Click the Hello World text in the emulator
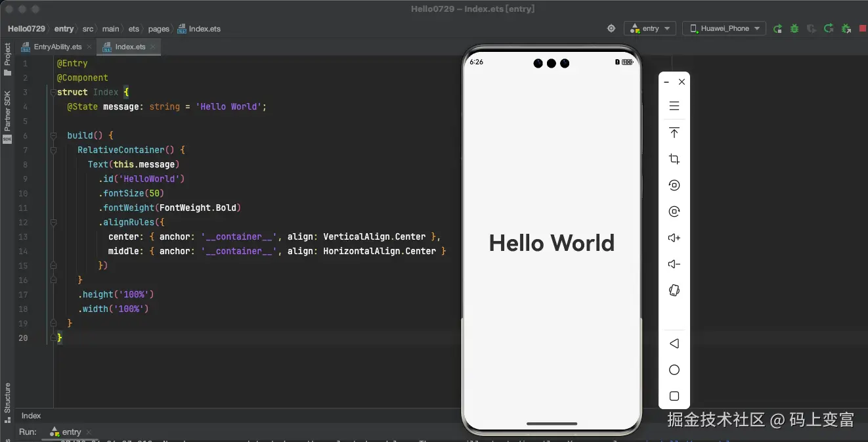Screen dimensions: 868x442 tap(552, 243)
